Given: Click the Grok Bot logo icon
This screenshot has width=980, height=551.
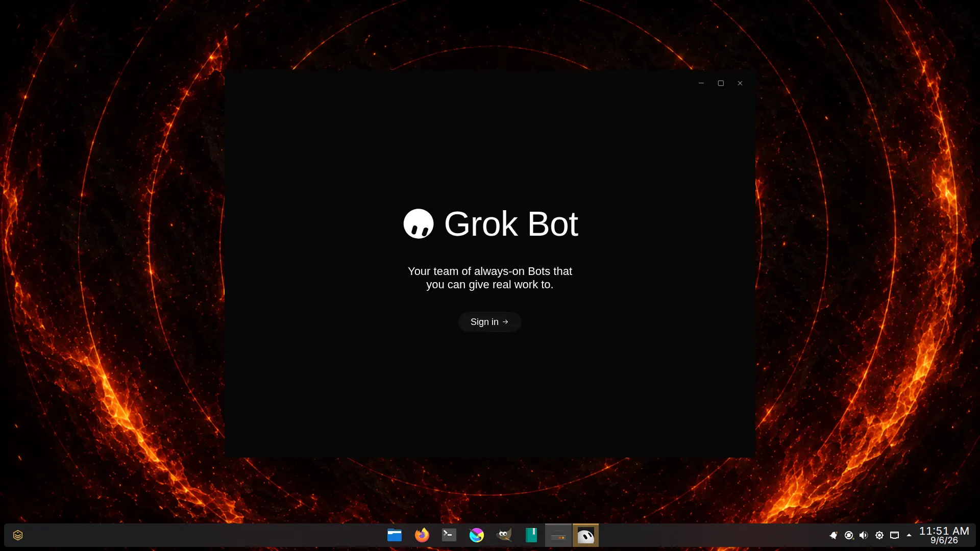Looking at the screenshot, I should pyautogui.click(x=419, y=223).
